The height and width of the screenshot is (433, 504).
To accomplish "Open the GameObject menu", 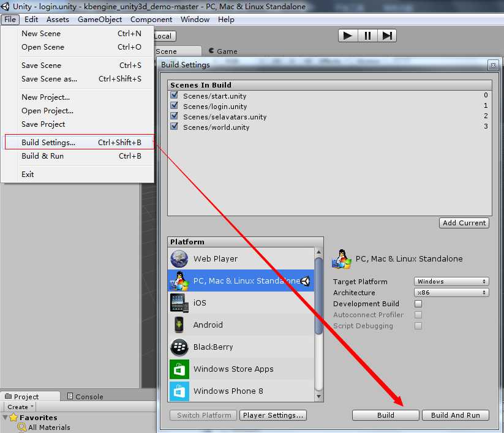I will pos(100,20).
